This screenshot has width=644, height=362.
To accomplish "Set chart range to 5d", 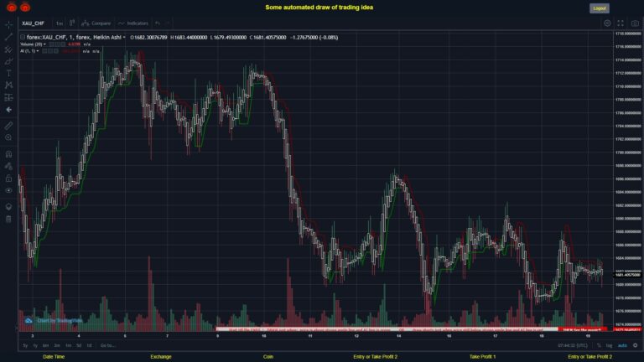I will 79,345.
